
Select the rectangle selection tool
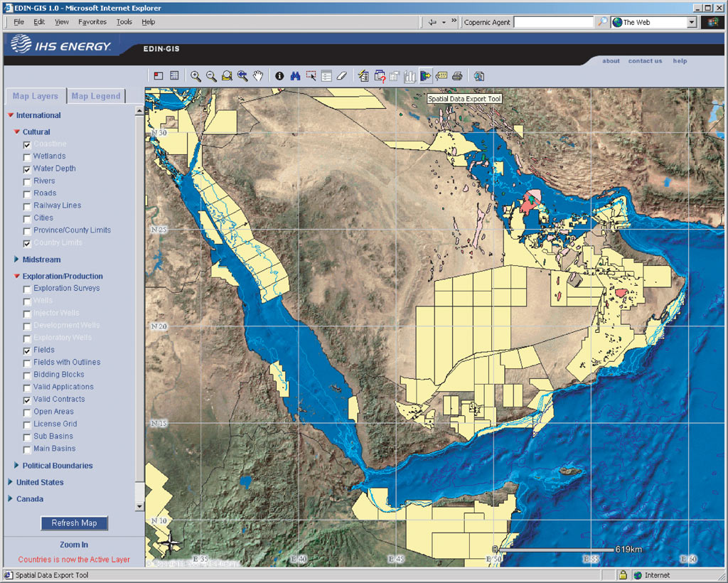pyautogui.click(x=311, y=76)
